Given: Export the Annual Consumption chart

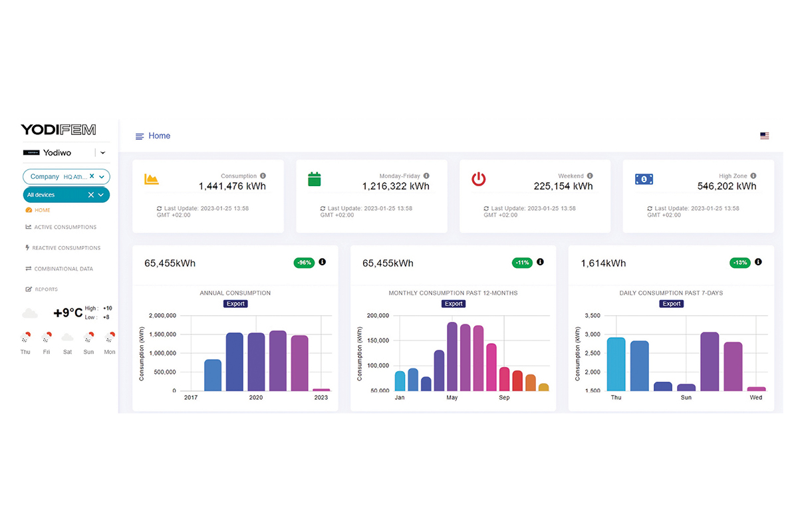Looking at the screenshot, I should pos(235,304).
